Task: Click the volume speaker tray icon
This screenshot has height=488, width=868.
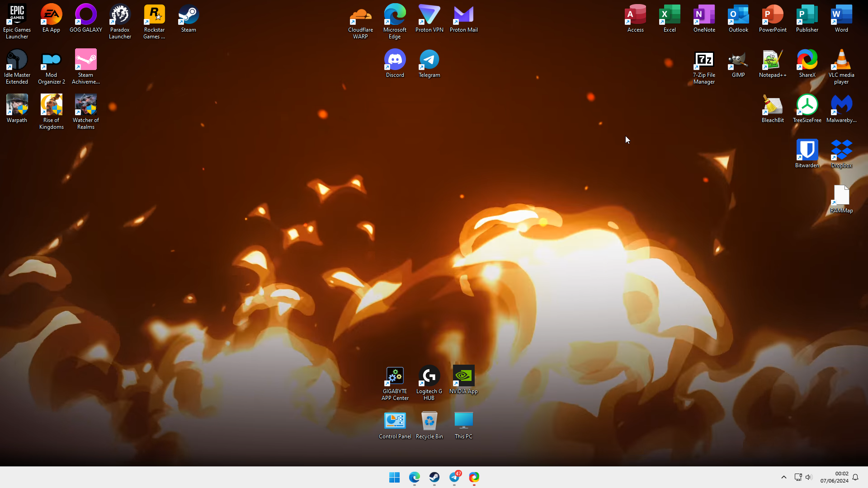Action: point(809,477)
